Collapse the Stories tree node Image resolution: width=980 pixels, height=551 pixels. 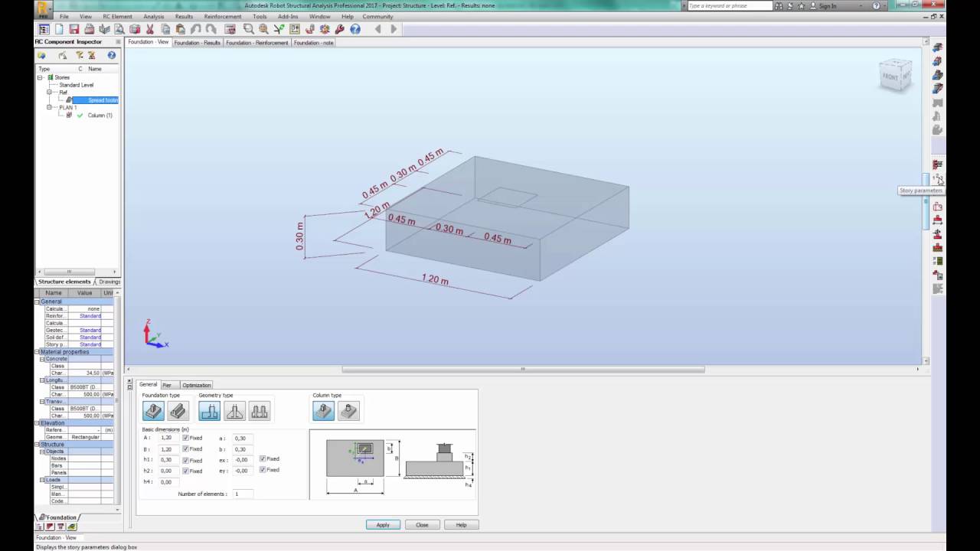(41, 77)
